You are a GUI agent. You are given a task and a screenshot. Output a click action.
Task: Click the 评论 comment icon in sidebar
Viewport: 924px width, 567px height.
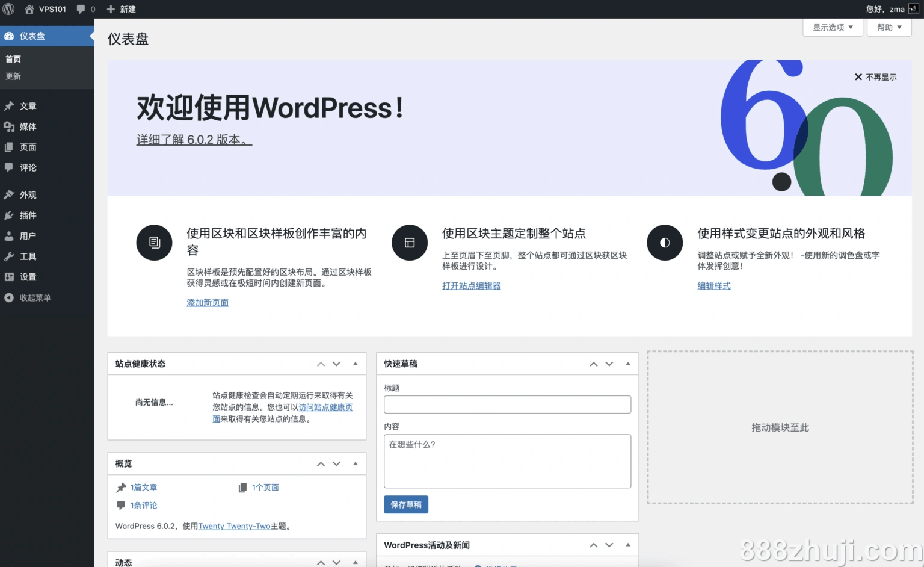[x=9, y=167]
